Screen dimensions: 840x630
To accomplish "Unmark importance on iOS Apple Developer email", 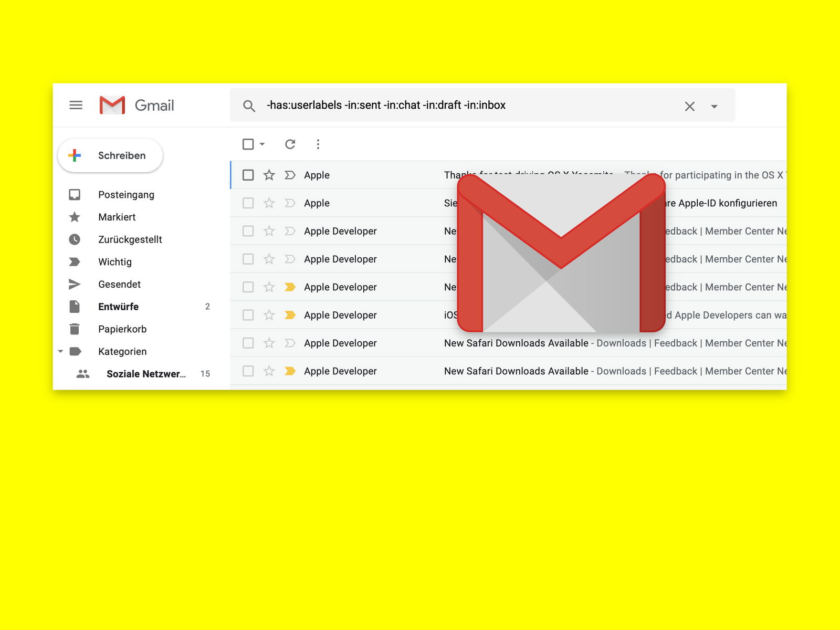I will click(x=290, y=315).
